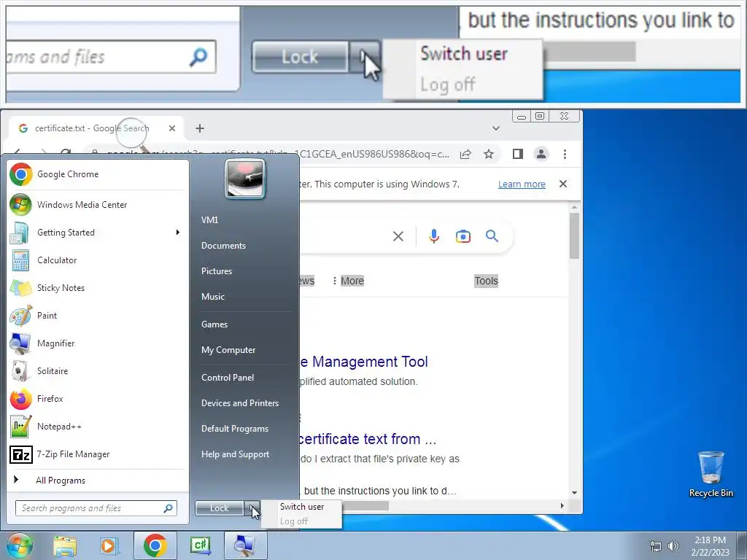Launch Calculator from Start menu
The image size is (747, 560).
coord(96,260)
